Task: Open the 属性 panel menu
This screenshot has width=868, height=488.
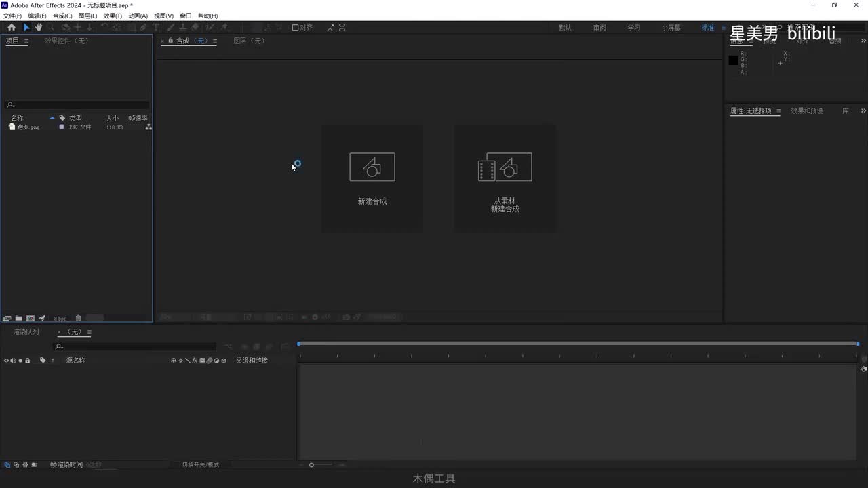Action: tap(778, 111)
